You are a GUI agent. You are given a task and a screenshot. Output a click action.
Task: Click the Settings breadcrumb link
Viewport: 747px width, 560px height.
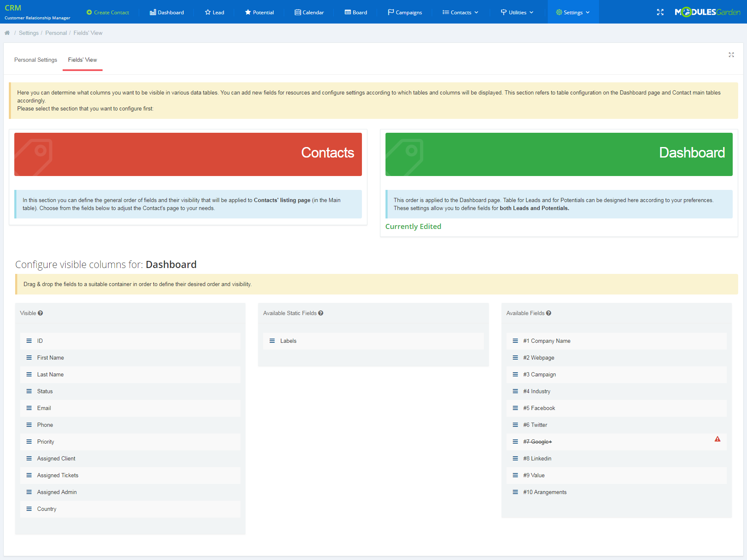(29, 33)
